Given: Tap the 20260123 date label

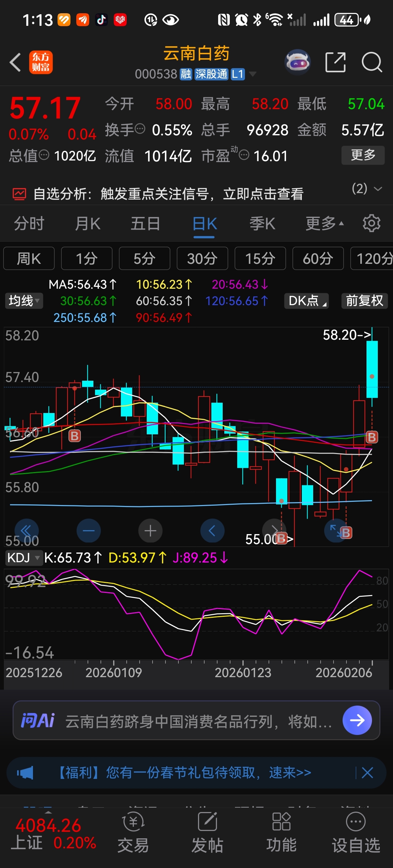Looking at the screenshot, I should tap(243, 673).
